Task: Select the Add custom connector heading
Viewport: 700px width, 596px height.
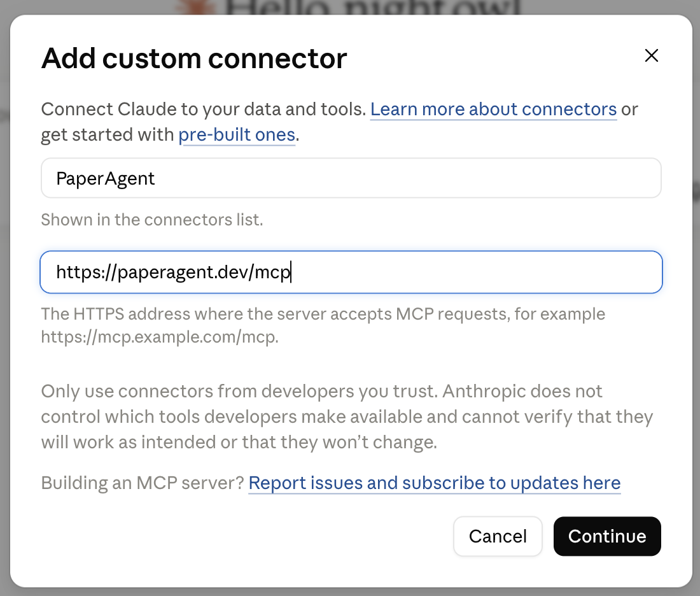Action: 194,59
